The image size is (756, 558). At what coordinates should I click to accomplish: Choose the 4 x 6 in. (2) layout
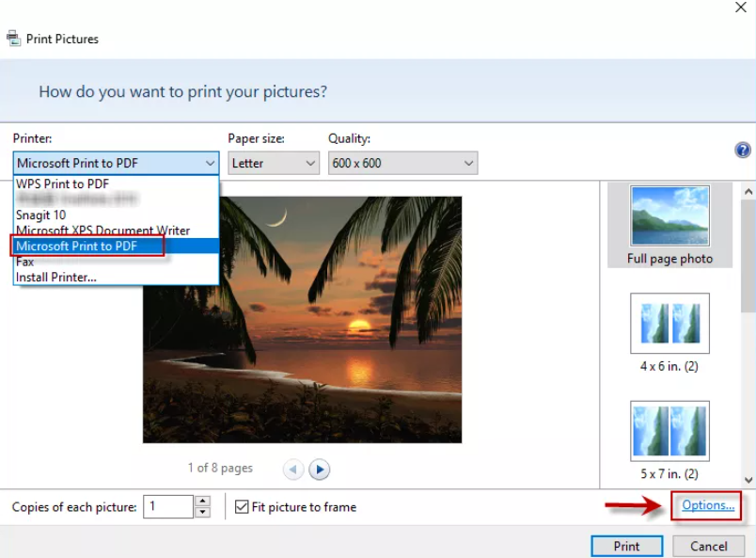pos(669,332)
